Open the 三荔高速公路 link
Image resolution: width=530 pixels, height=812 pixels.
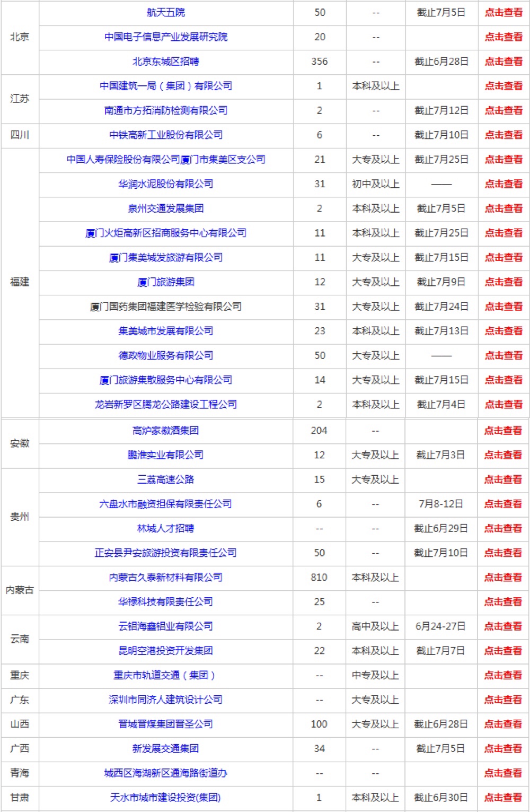pos(166,479)
